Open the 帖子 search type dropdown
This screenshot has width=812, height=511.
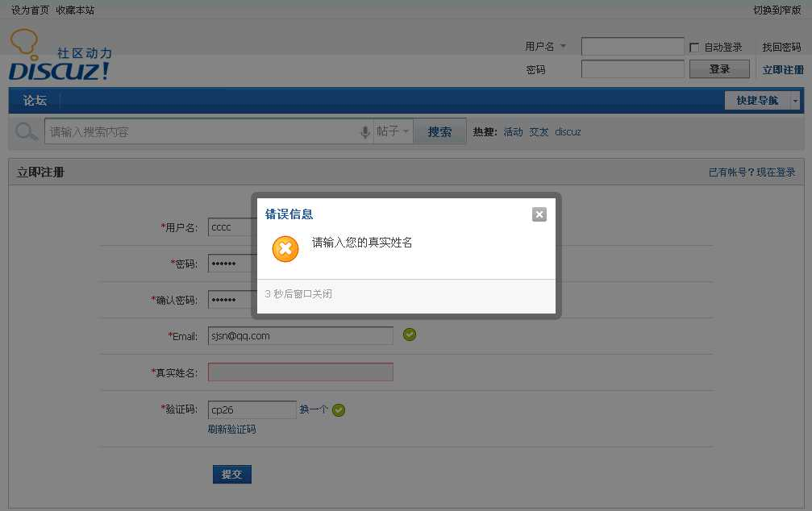[394, 131]
